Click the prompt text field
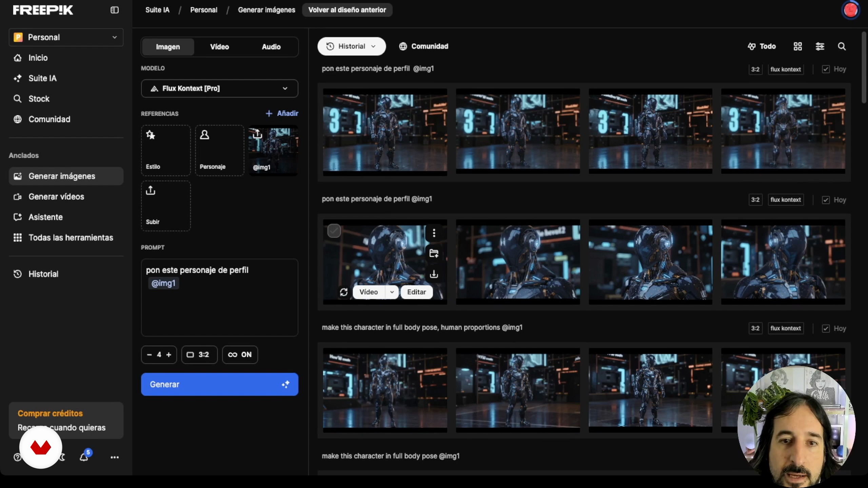Screen dimensions: 868x488 pyautogui.click(x=219, y=298)
